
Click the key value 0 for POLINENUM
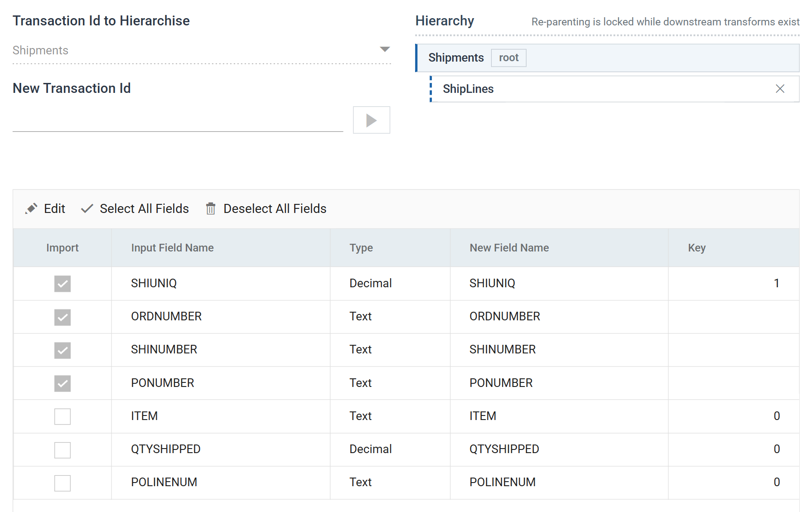(x=777, y=482)
